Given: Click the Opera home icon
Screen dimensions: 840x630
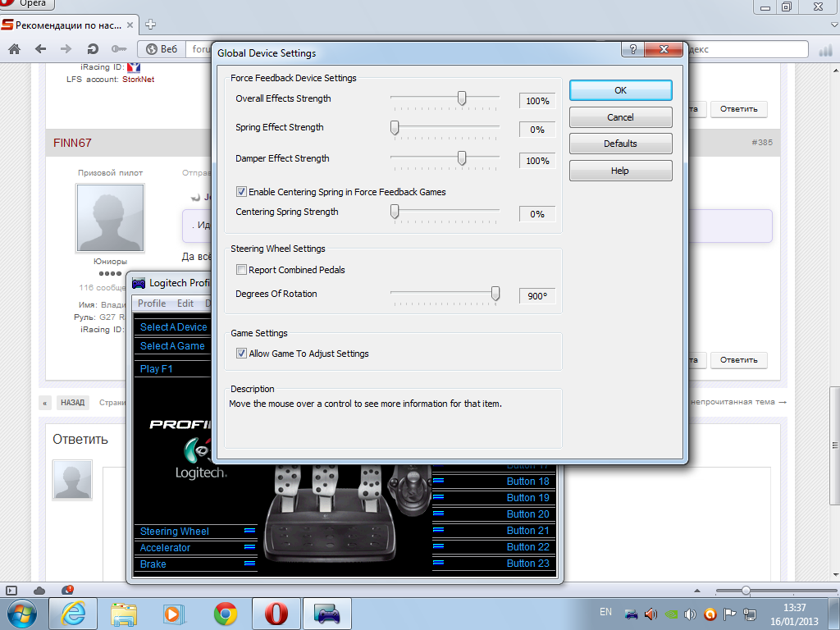Looking at the screenshot, I should tap(14, 49).
